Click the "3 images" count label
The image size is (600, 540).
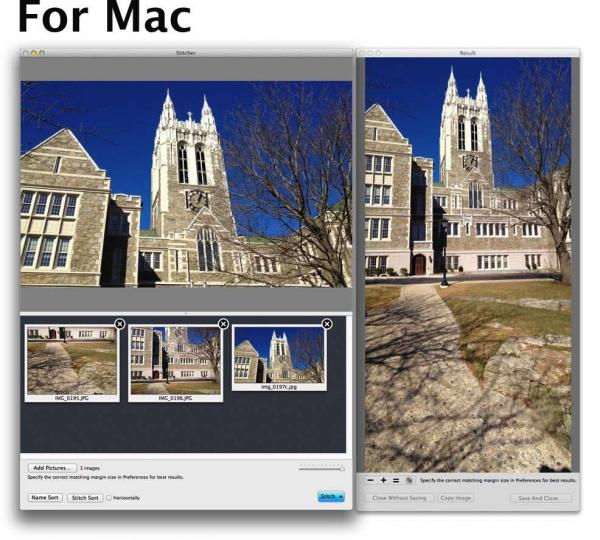[x=90, y=468]
